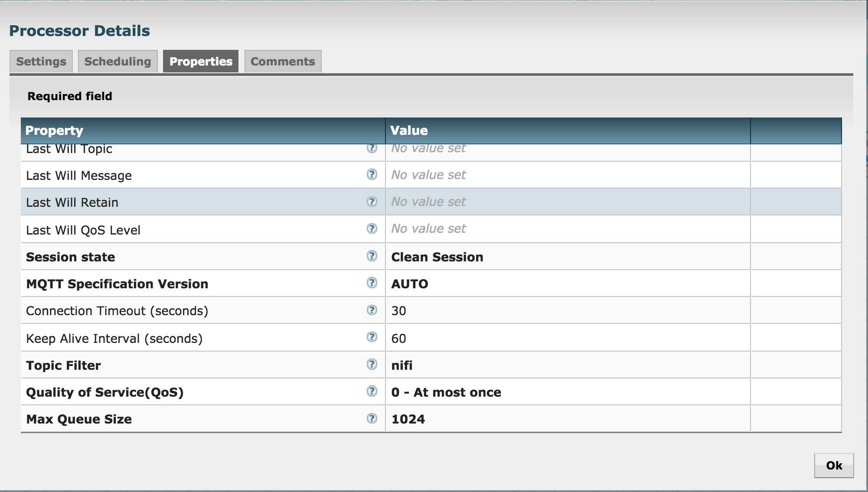
Task: Click help icon for Max Queue Size
Action: click(372, 418)
